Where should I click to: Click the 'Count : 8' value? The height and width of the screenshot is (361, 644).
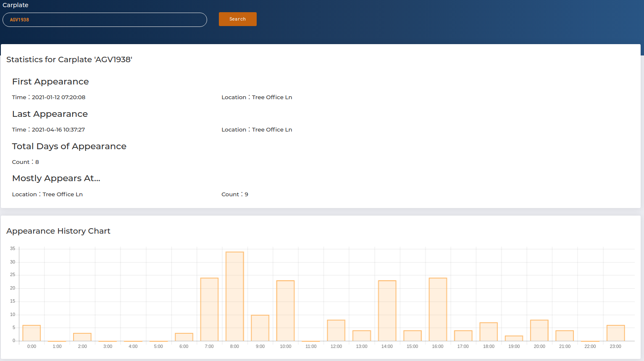click(26, 162)
